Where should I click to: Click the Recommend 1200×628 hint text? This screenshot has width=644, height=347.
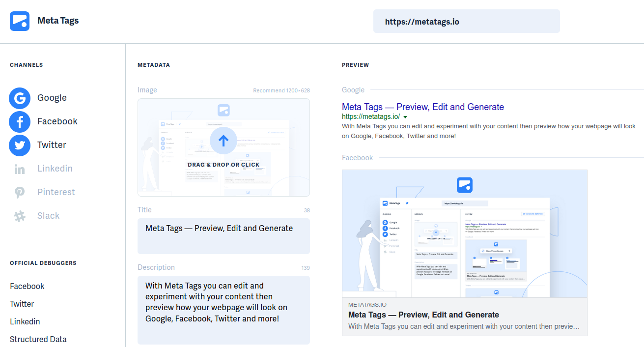coord(281,90)
